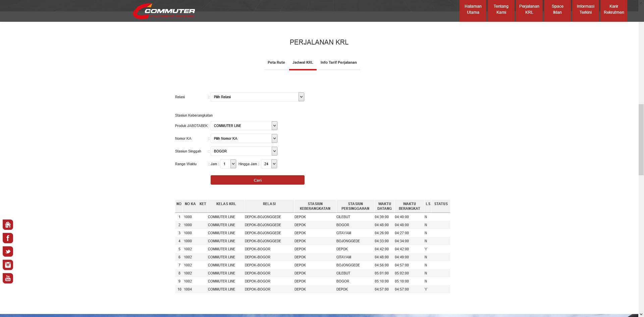The width and height of the screenshot is (644, 317).
Task: Go to Karir Rekrutmen page
Action: (x=614, y=10)
